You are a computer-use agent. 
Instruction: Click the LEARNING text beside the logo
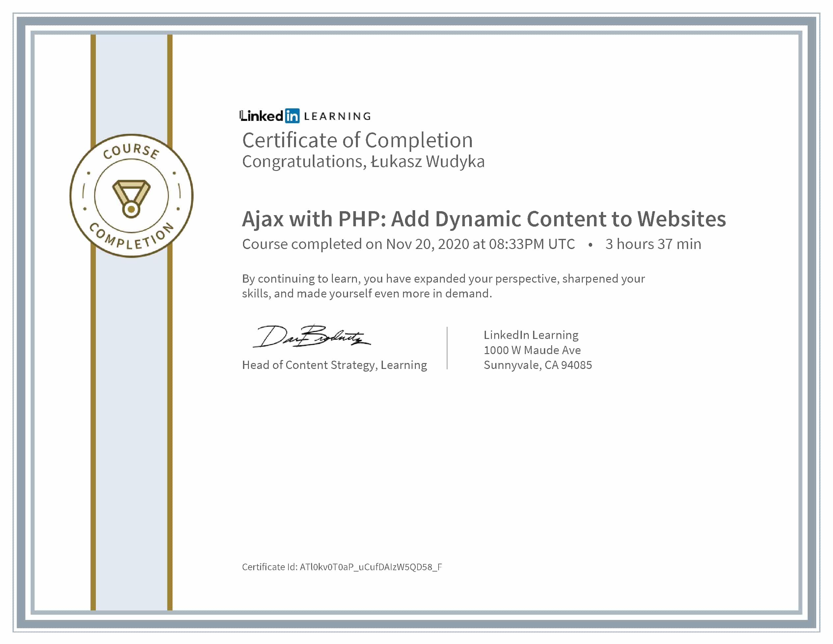click(337, 116)
